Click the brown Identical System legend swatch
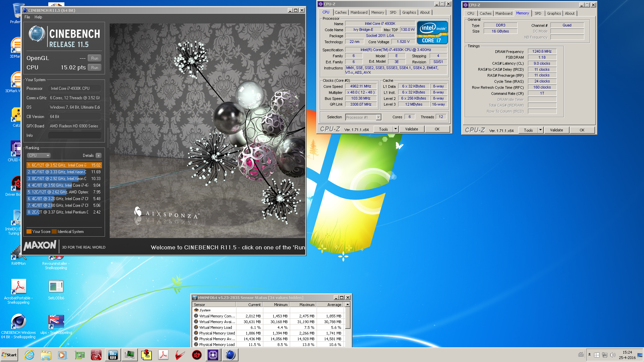 (x=54, y=232)
